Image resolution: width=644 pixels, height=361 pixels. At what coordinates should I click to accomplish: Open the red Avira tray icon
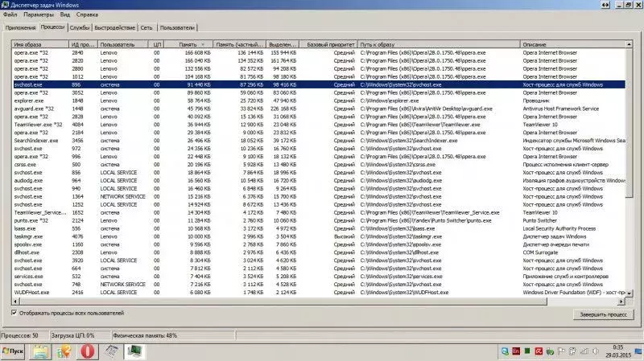point(539,351)
